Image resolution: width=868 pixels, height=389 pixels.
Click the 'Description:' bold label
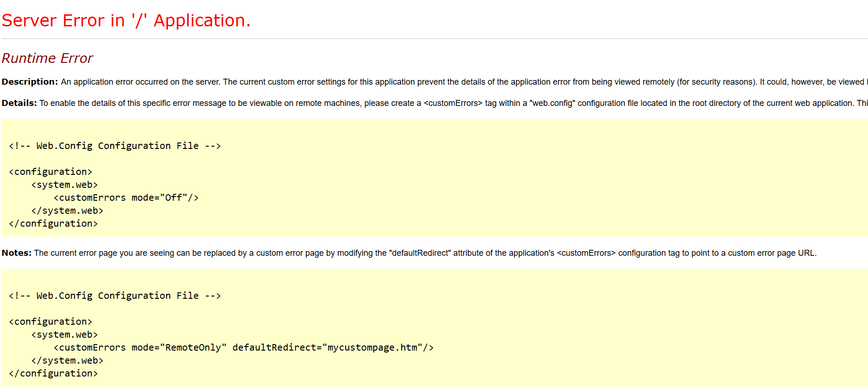[30, 82]
